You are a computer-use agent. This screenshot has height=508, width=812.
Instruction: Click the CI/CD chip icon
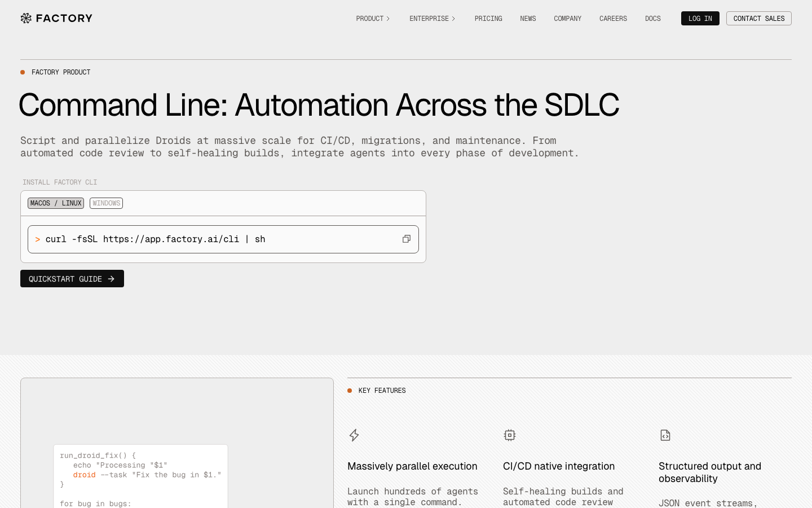tap(510, 435)
